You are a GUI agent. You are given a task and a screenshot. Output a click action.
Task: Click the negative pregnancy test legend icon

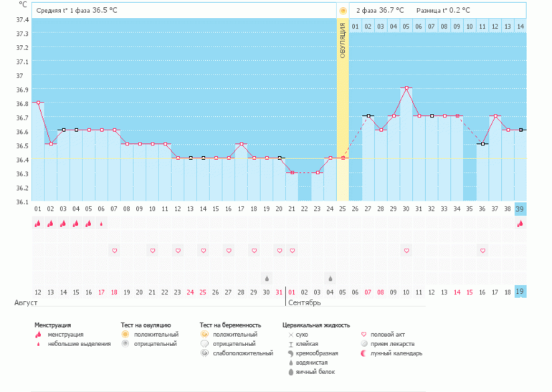pos(204,344)
